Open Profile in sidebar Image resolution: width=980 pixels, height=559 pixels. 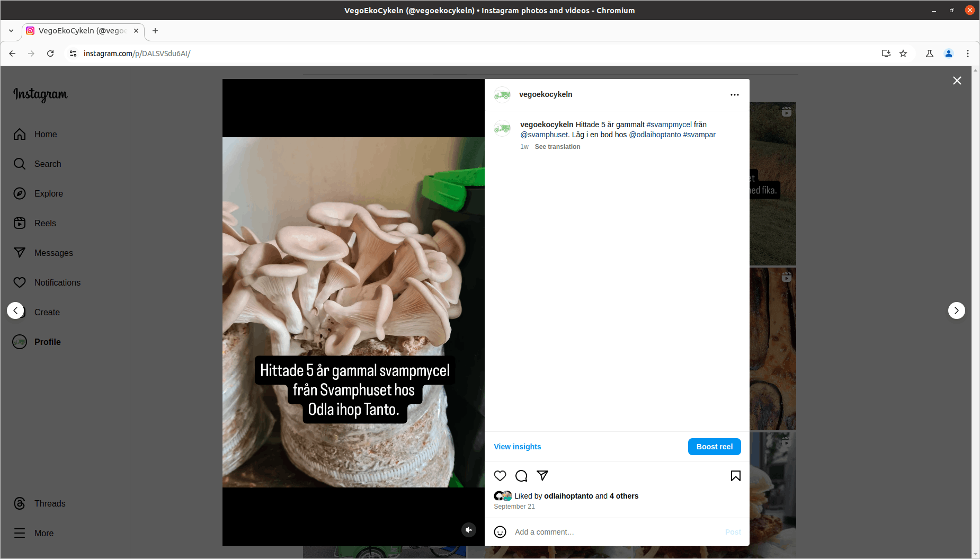[37, 342]
